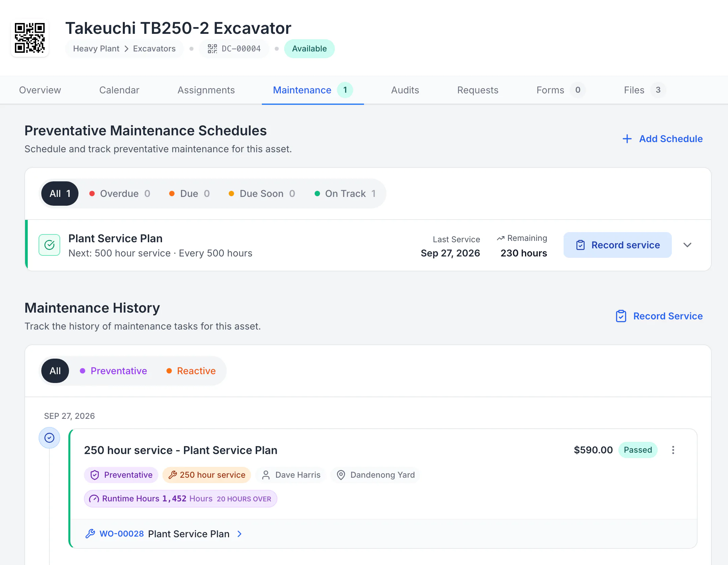This screenshot has height=565, width=728.
Task: Click clipboard icon in Record service button
Action: tap(581, 245)
